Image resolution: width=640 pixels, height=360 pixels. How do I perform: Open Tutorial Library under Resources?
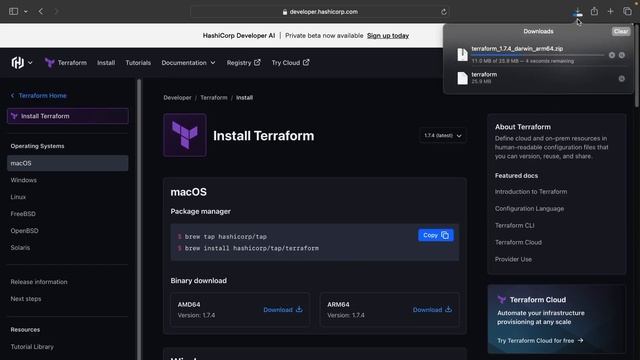pos(32,347)
